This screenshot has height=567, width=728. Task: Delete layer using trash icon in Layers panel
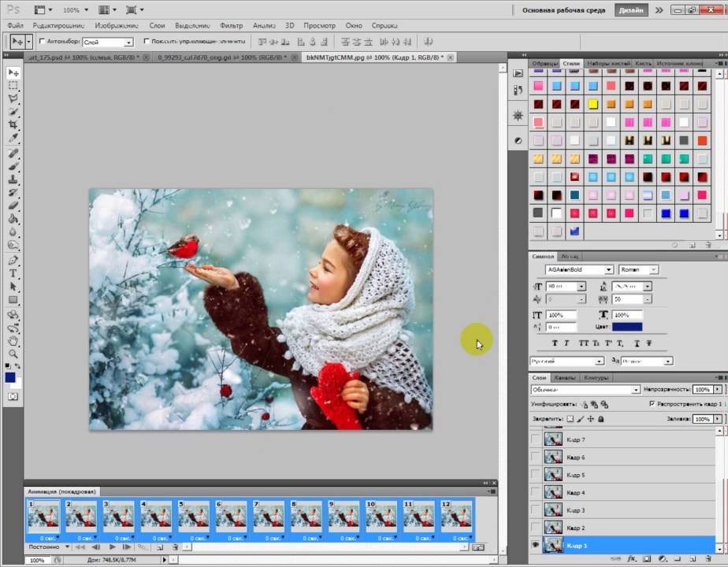(708, 559)
